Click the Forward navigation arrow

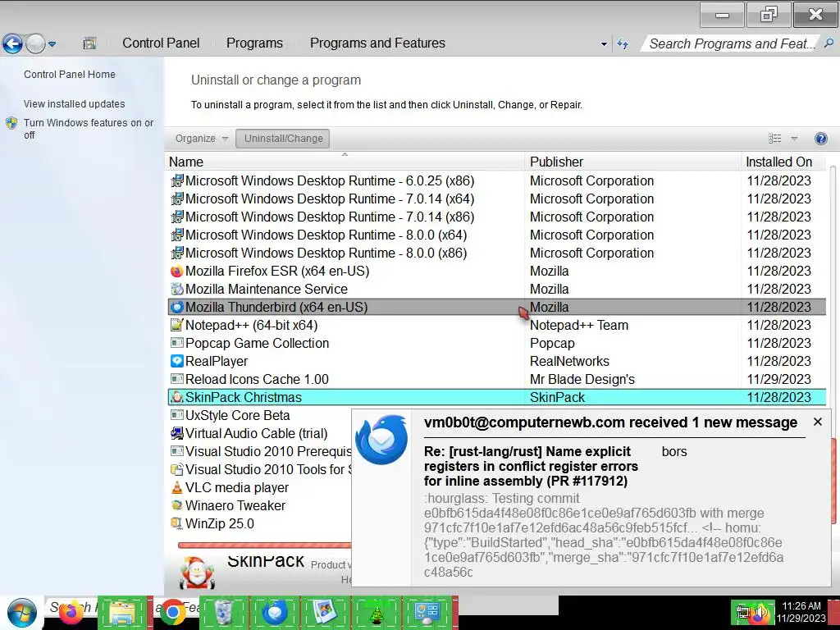click(x=35, y=43)
